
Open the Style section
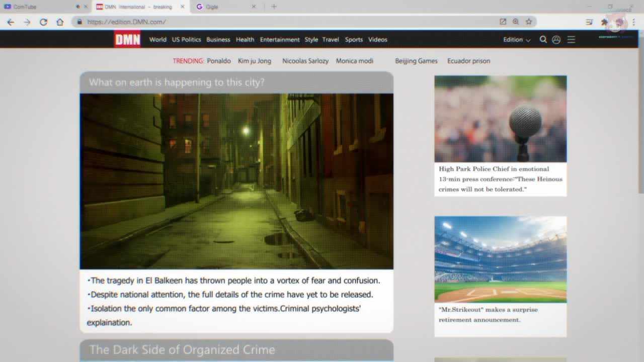[x=311, y=39]
